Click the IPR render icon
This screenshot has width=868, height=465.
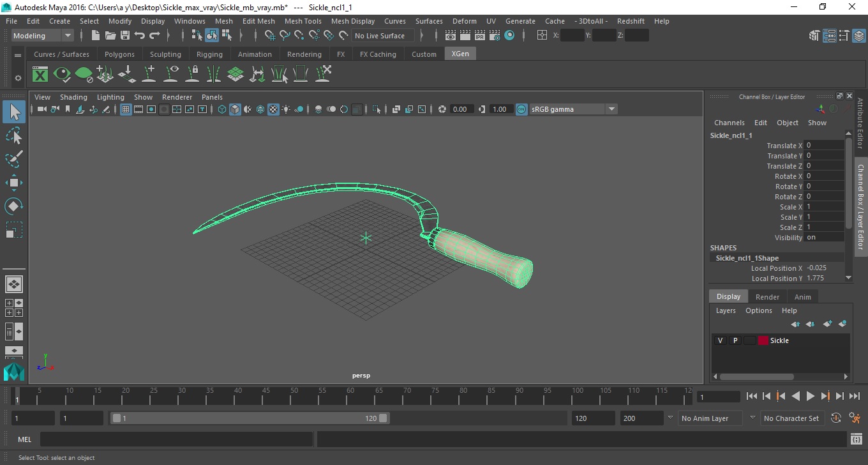[480, 36]
